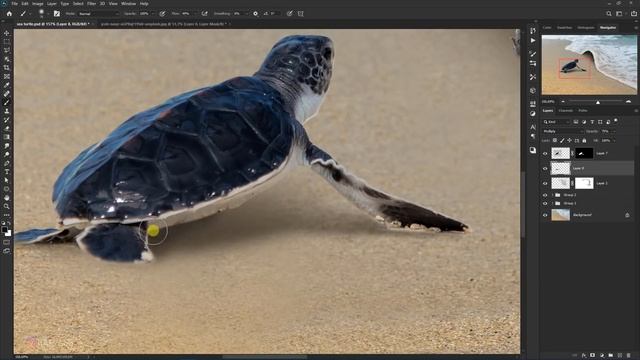Select the Hand tool
Image resolution: width=640 pixels, height=360 pixels.
pyautogui.click(x=7, y=198)
